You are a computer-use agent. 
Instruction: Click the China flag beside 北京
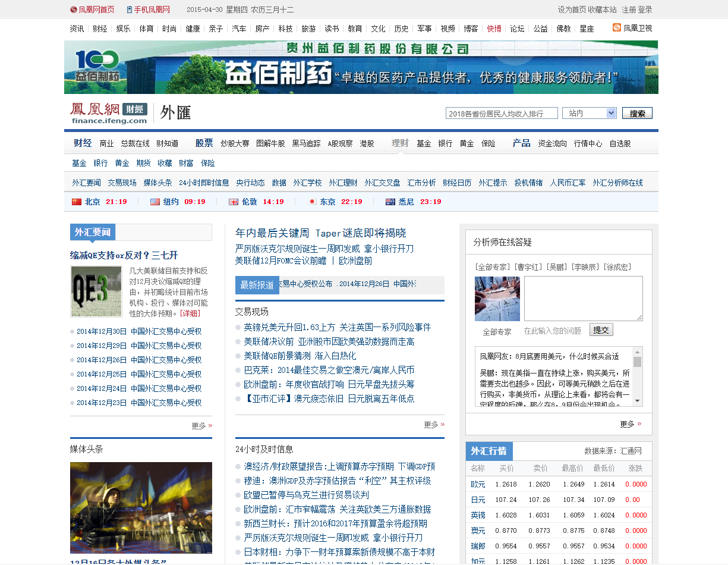point(76,202)
